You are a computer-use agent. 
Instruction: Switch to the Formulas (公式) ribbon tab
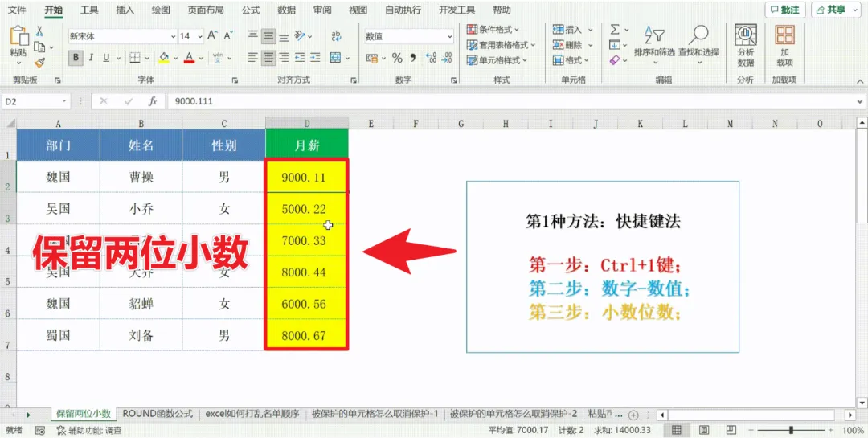[x=251, y=10]
